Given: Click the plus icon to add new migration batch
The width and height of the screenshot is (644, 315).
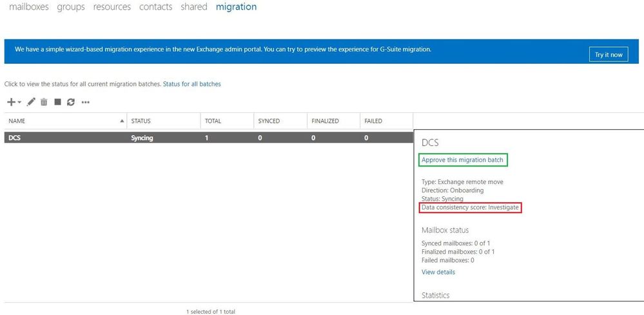Looking at the screenshot, I should [11, 102].
